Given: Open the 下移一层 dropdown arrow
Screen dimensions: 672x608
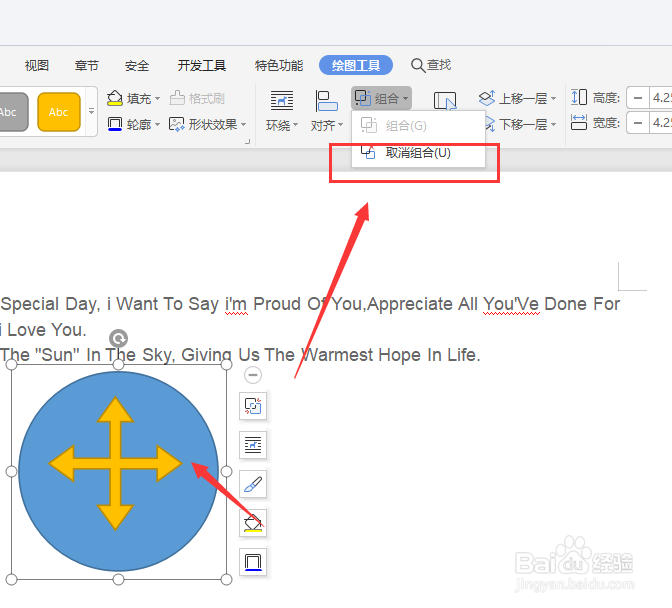Looking at the screenshot, I should (x=553, y=125).
